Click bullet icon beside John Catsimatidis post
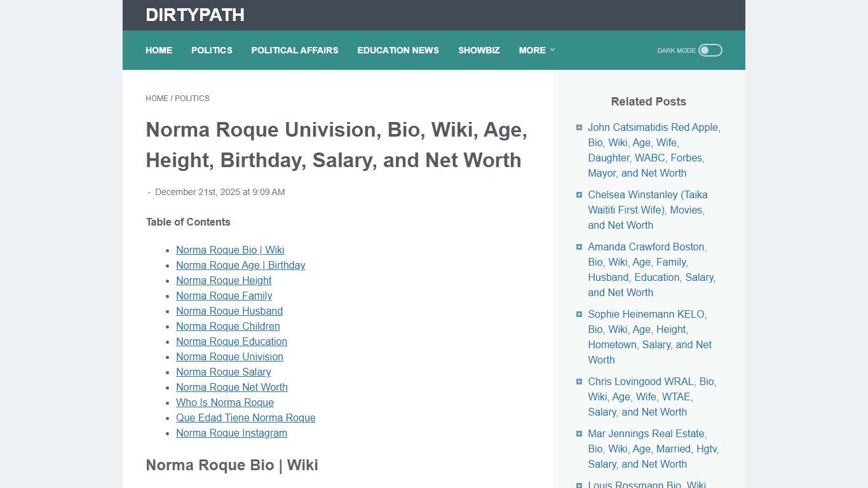This screenshot has width=868, height=488. click(x=579, y=127)
